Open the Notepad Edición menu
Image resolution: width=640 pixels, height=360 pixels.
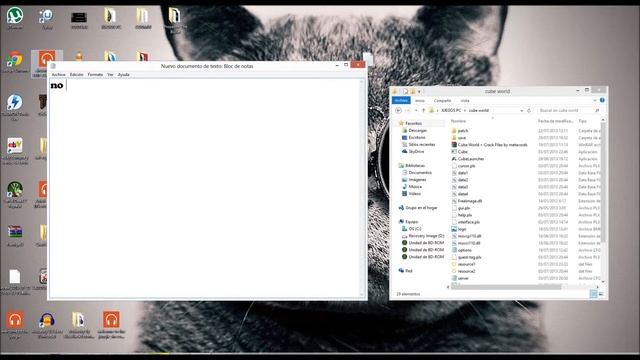(77, 75)
